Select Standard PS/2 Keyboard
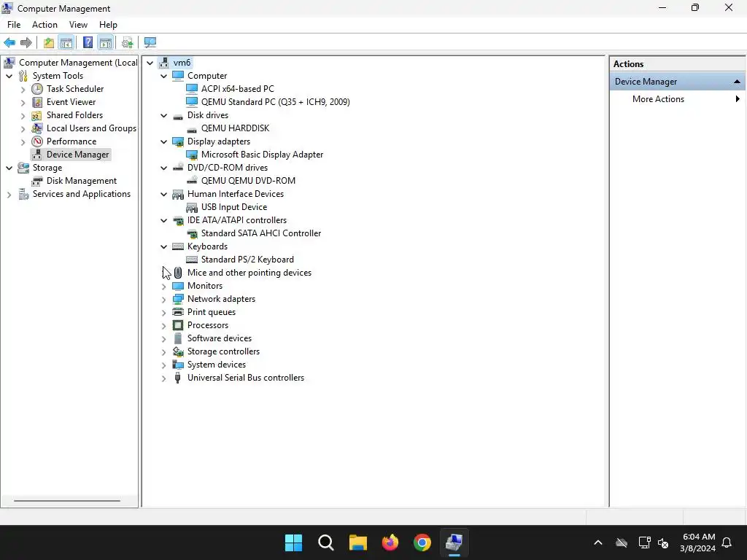 (x=247, y=259)
